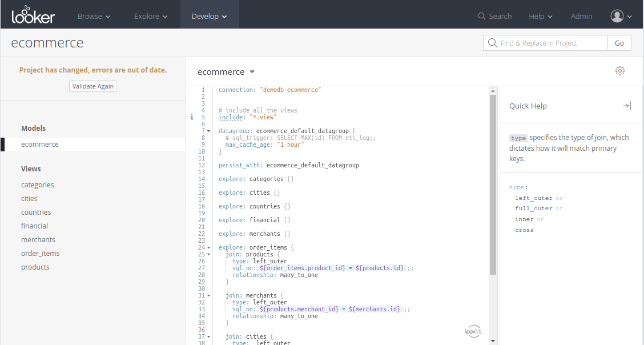Open the Develop menu
The width and height of the screenshot is (644, 345).
click(209, 16)
